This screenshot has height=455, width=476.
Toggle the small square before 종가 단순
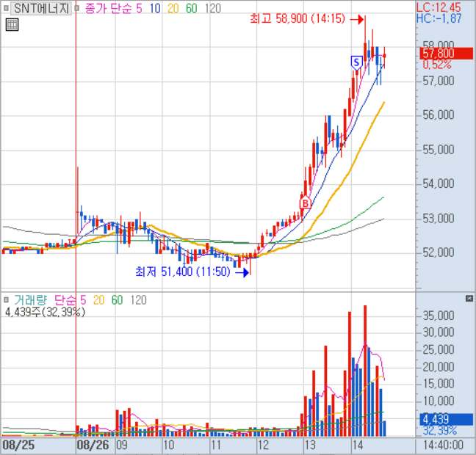coord(77,9)
